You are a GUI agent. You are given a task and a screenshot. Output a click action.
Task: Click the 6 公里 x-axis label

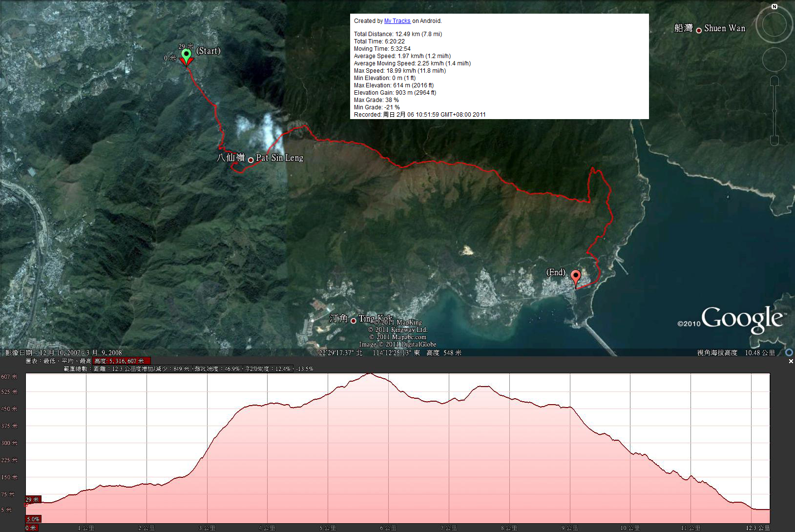point(388,528)
